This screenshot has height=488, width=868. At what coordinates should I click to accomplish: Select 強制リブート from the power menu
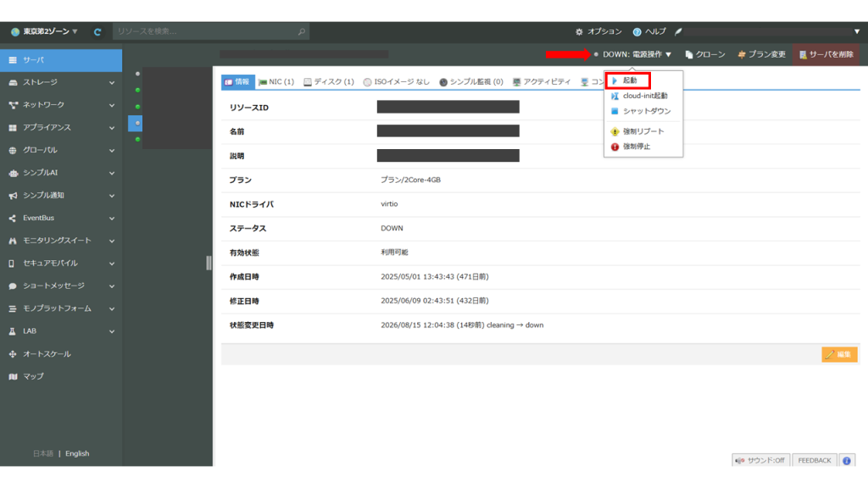(643, 131)
